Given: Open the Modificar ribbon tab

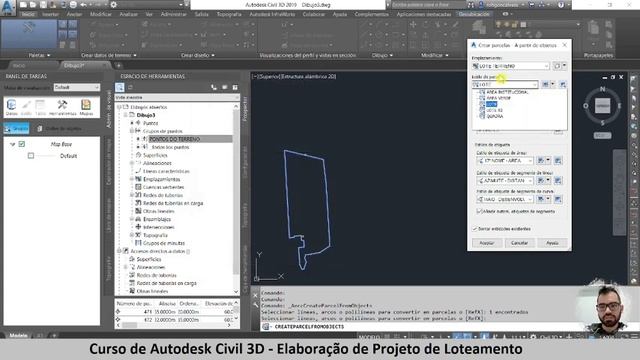Looking at the screenshot, I should pos(101,14).
